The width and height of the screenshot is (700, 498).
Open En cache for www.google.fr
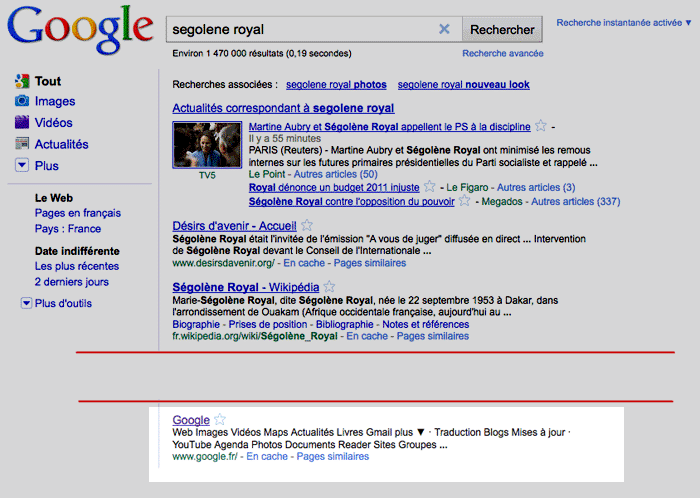[267, 456]
